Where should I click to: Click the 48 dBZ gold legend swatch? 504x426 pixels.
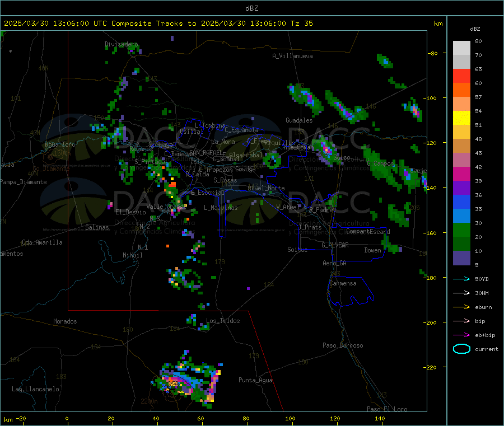point(461,132)
